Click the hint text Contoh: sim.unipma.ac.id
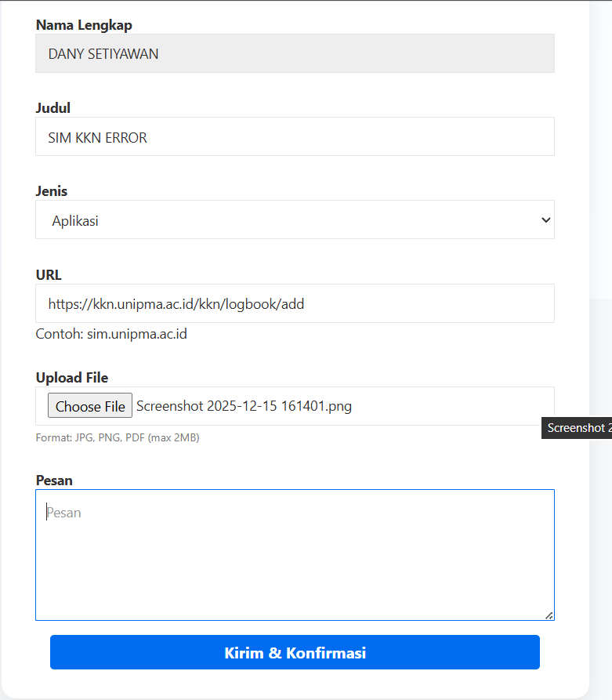The height and width of the screenshot is (700, 612). click(111, 335)
